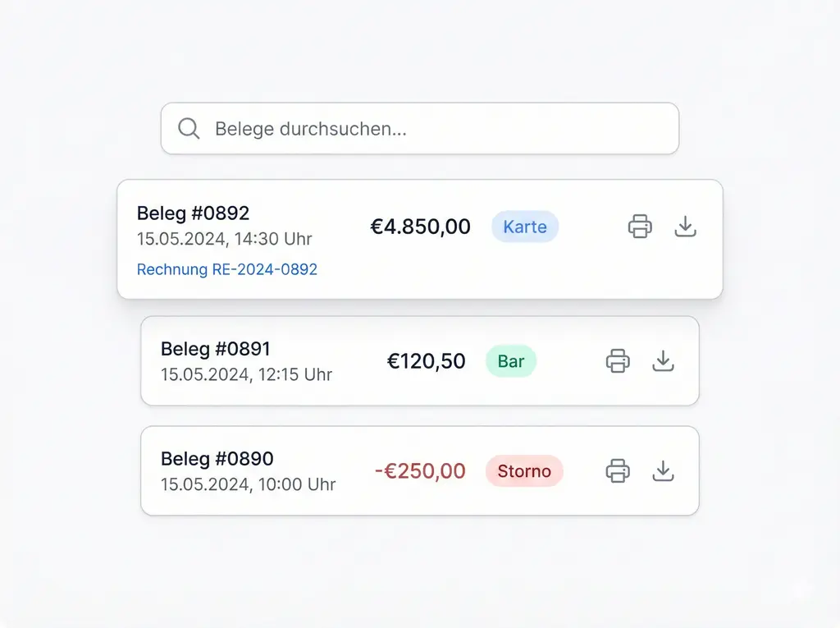The width and height of the screenshot is (840, 628).
Task: Select the Beleg #0892 title
Action: tap(193, 213)
